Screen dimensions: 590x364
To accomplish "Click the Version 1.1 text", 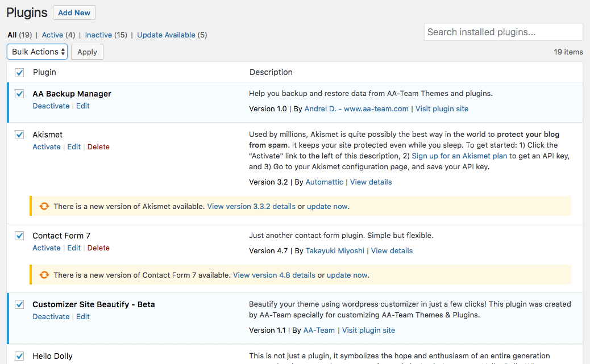I will coord(267,330).
